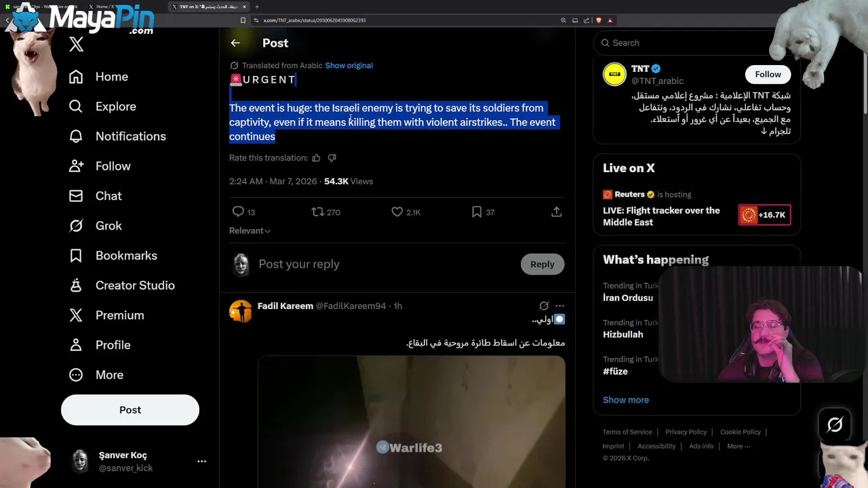Toggle bookmark on the TNT post
The image size is (868, 488).
477,212
